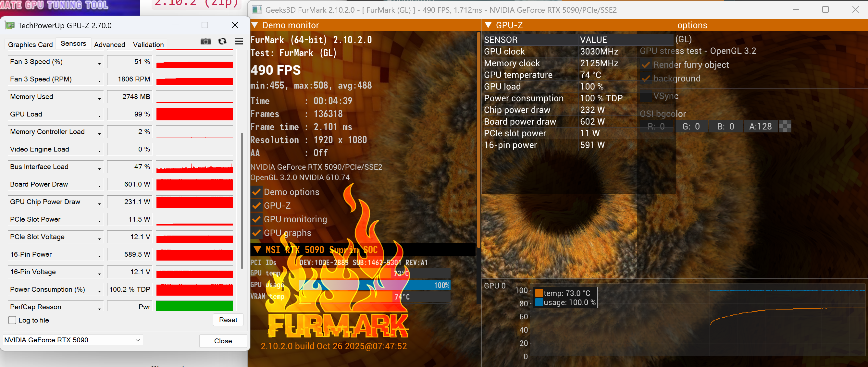Click the A:128 alpha field
The image size is (868, 367).
coord(761,126)
